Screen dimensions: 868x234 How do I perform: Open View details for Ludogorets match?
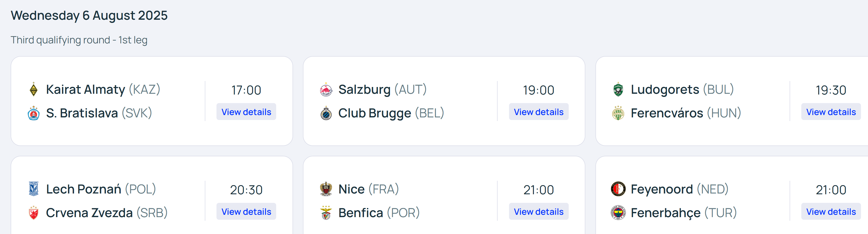(x=831, y=112)
